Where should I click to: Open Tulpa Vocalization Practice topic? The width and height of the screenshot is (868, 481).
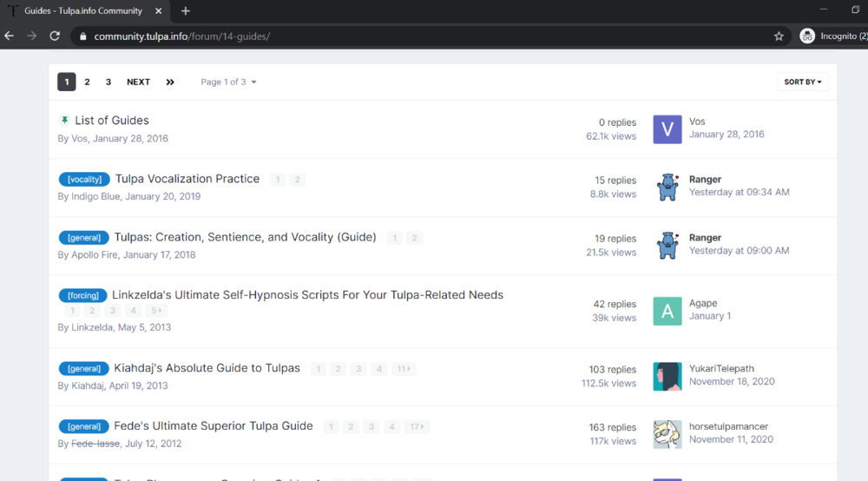pyautogui.click(x=187, y=179)
